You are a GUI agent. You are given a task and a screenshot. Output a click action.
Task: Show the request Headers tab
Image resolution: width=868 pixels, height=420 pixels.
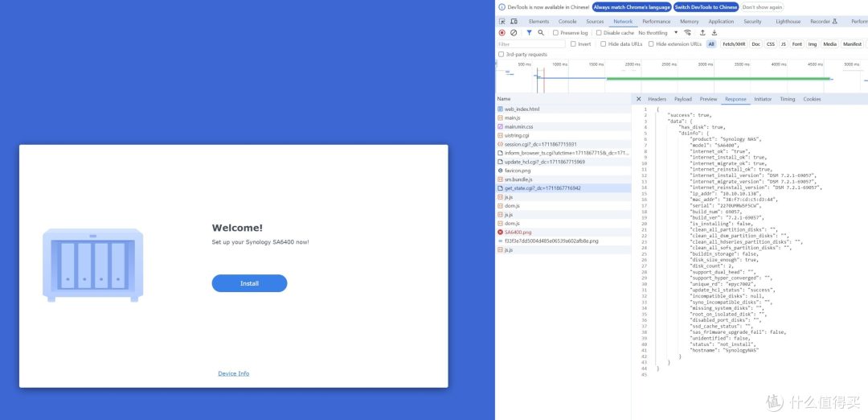point(657,99)
